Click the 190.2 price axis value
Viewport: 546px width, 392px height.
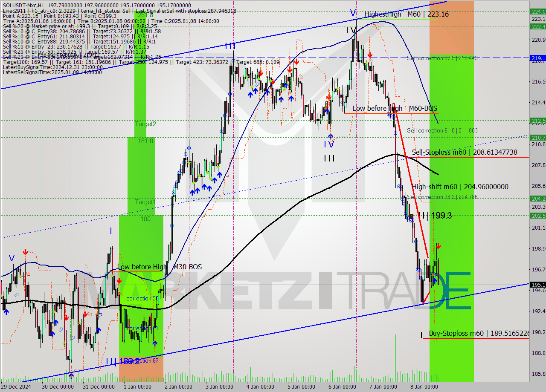pos(538,332)
